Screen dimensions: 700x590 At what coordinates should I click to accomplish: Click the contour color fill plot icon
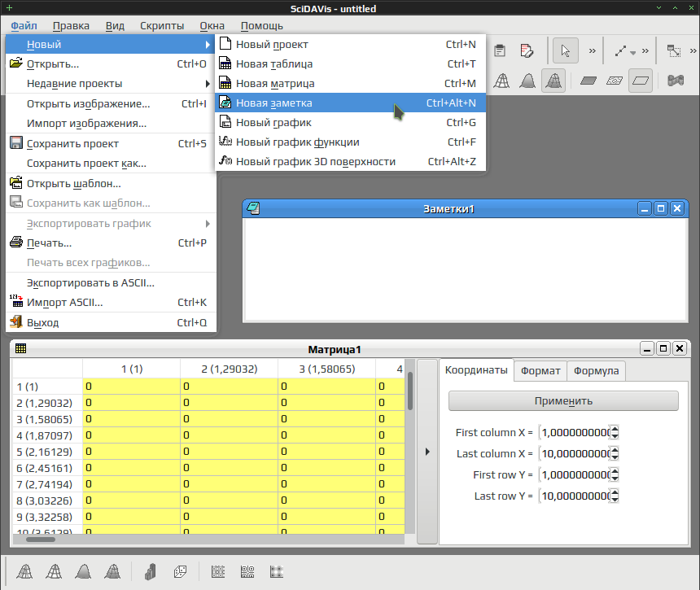coord(218,572)
